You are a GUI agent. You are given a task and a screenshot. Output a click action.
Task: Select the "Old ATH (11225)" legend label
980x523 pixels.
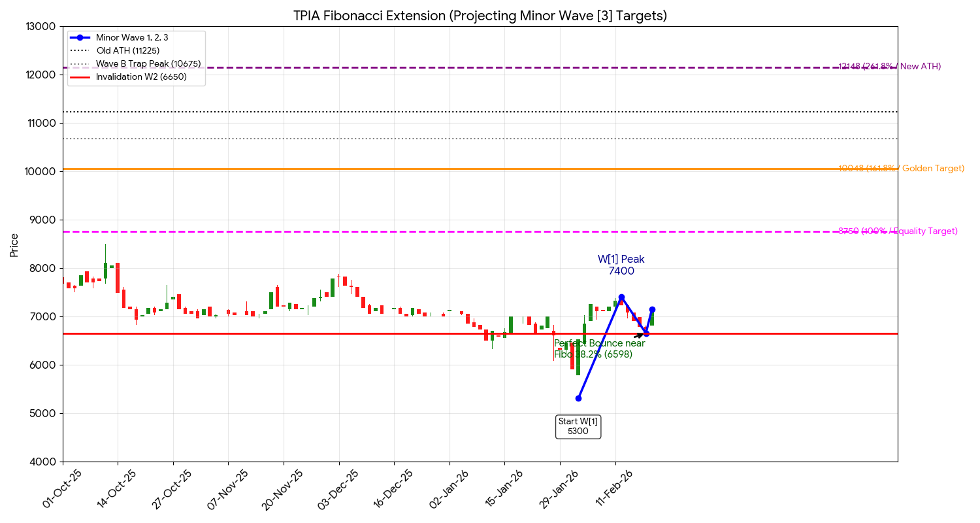(127, 50)
